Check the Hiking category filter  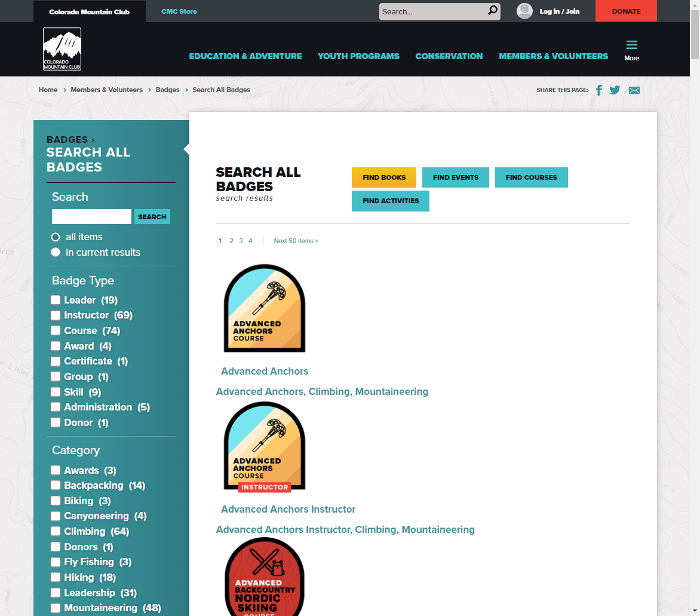[x=56, y=578]
